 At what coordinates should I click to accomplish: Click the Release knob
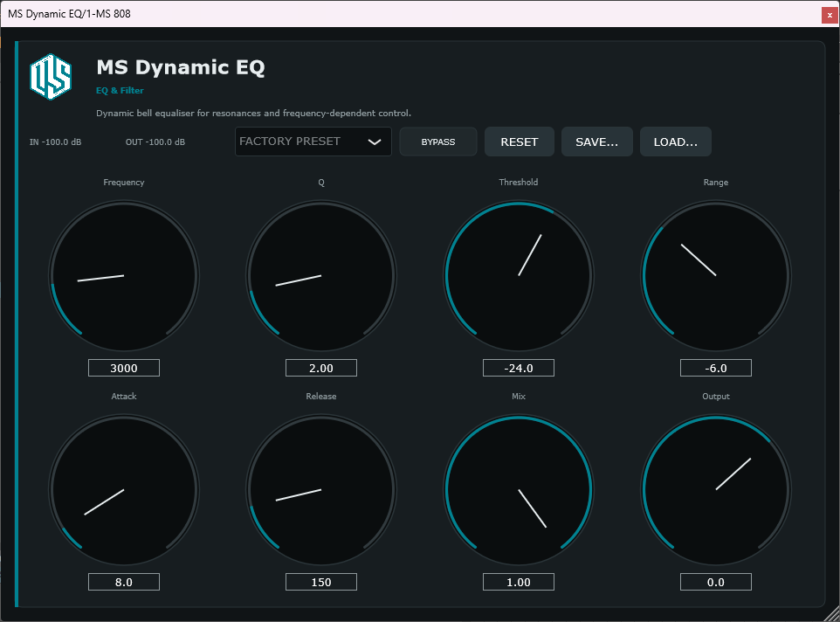(x=320, y=490)
